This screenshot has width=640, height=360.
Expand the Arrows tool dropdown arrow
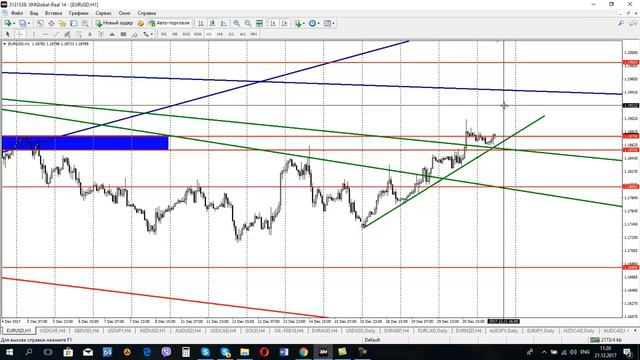click(x=152, y=35)
